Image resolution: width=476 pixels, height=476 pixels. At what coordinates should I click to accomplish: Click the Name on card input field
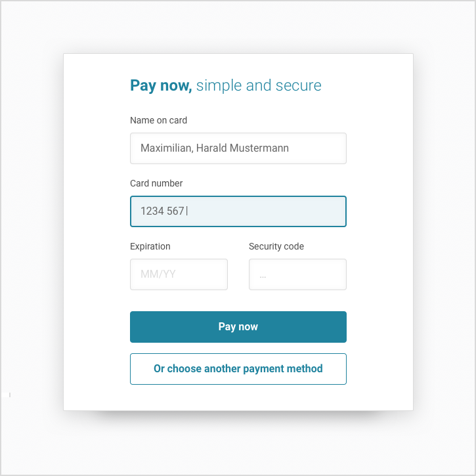coord(238,148)
